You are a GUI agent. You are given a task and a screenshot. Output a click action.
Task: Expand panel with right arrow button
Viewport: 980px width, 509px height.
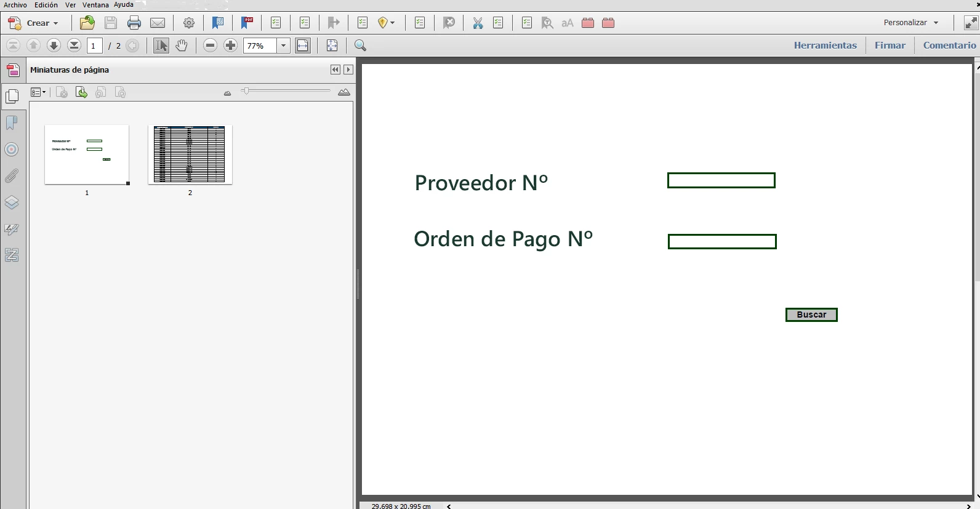click(x=348, y=70)
